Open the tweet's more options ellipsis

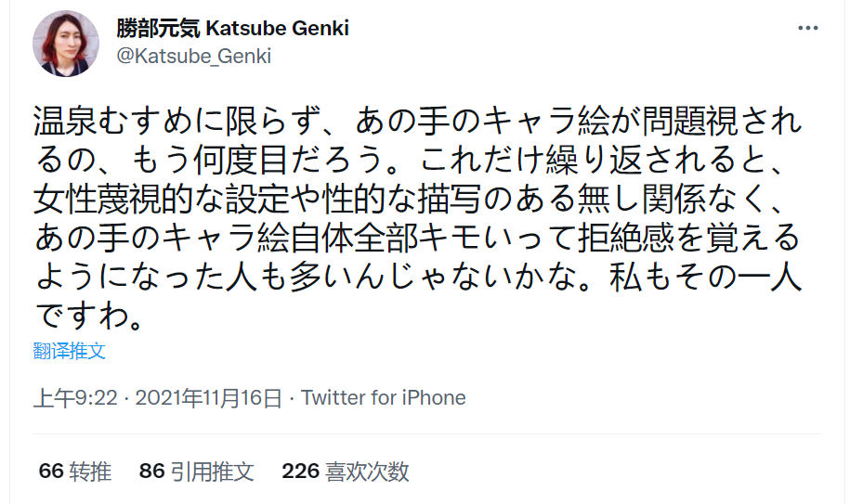(x=808, y=29)
